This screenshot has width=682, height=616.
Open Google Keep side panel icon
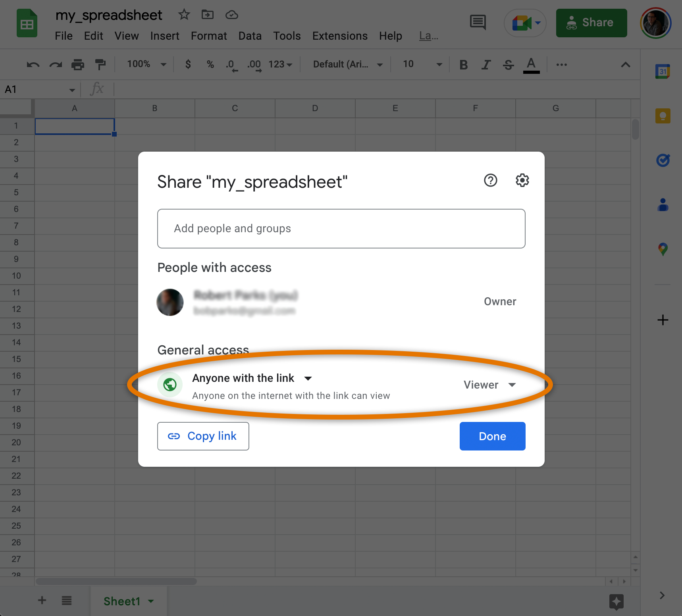(x=663, y=116)
